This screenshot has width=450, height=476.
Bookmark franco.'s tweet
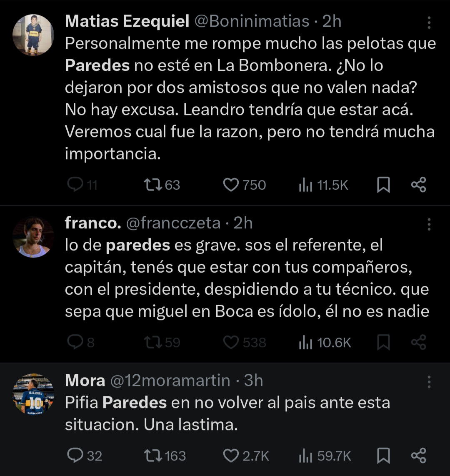pyautogui.click(x=383, y=342)
